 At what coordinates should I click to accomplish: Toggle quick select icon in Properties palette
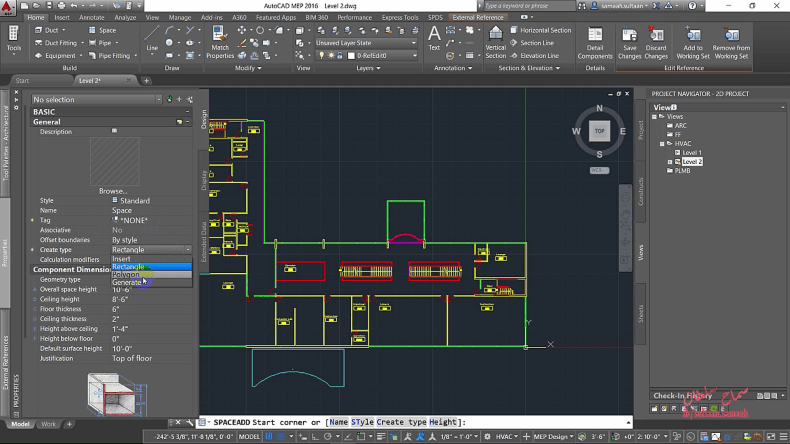190,100
